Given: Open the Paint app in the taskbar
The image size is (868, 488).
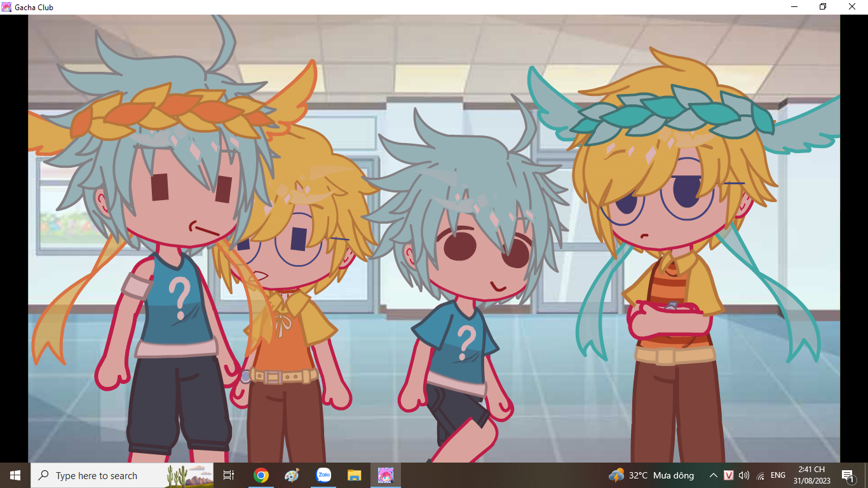Looking at the screenshot, I should [x=292, y=475].
